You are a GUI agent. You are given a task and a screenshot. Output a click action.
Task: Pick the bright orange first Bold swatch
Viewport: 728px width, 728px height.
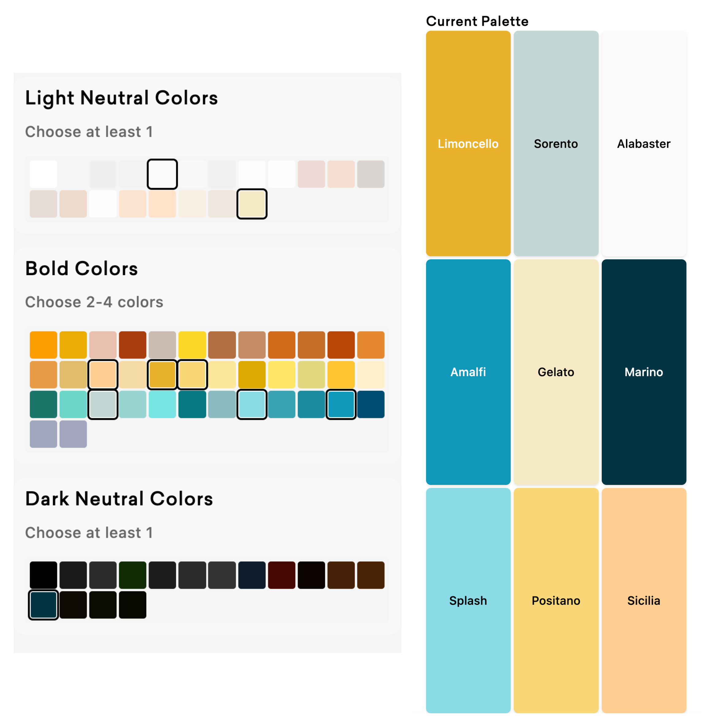point(43,345)
